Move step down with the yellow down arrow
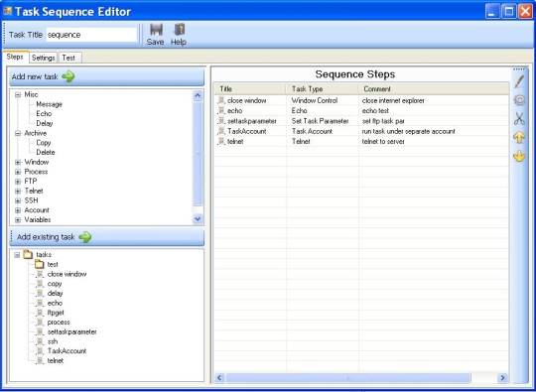The width and height of the screenshot is (536, 392). pyautogui.click(x=519, y=156)
